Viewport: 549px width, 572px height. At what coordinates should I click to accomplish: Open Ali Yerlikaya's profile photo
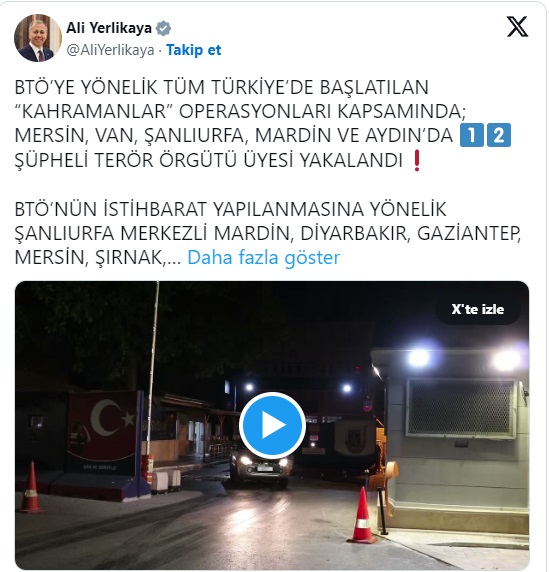click(x=38, y=38)
